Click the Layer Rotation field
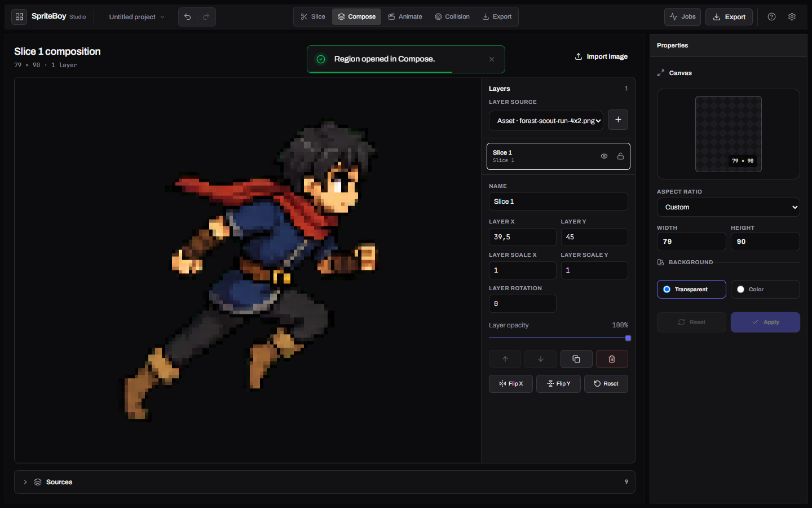 point(523,304)
